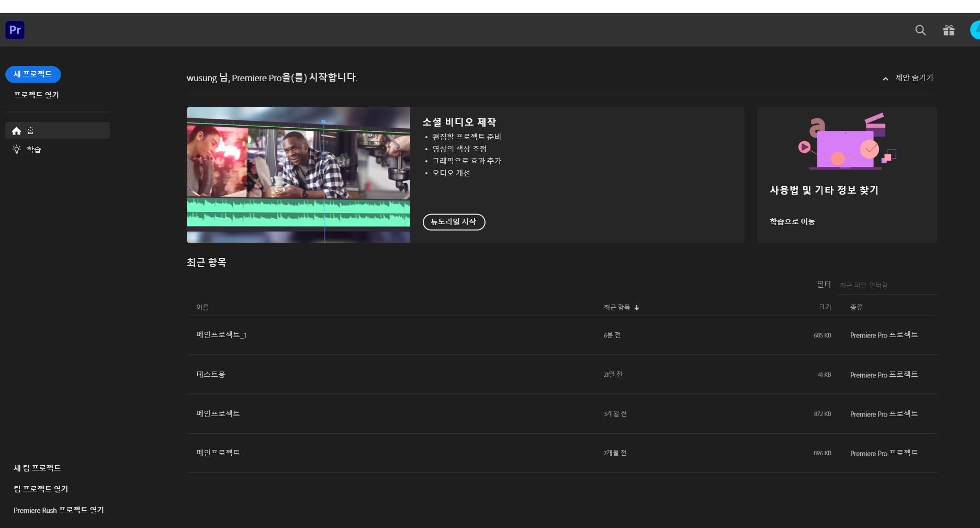This screenshot has height=528, width=980.
Task: Click the sort arrow beside 최근 항목
Action: (x=637, y=308)
